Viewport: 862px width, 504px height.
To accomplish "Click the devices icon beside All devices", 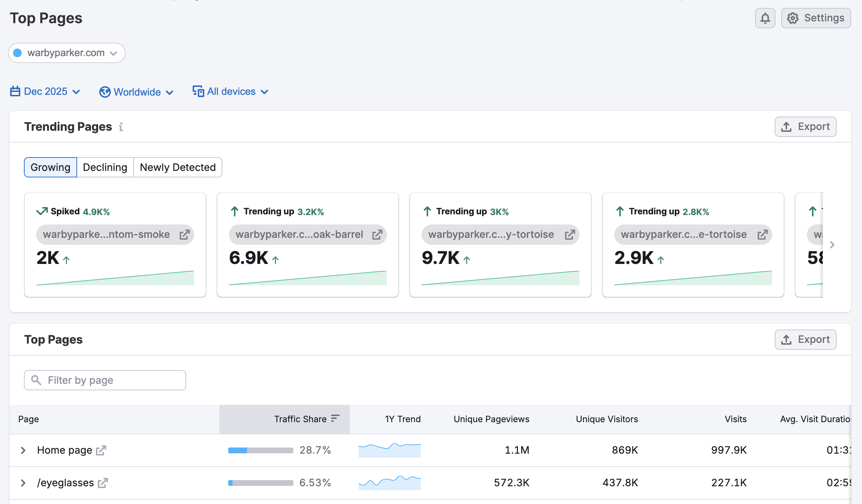I will click(198, 91).
